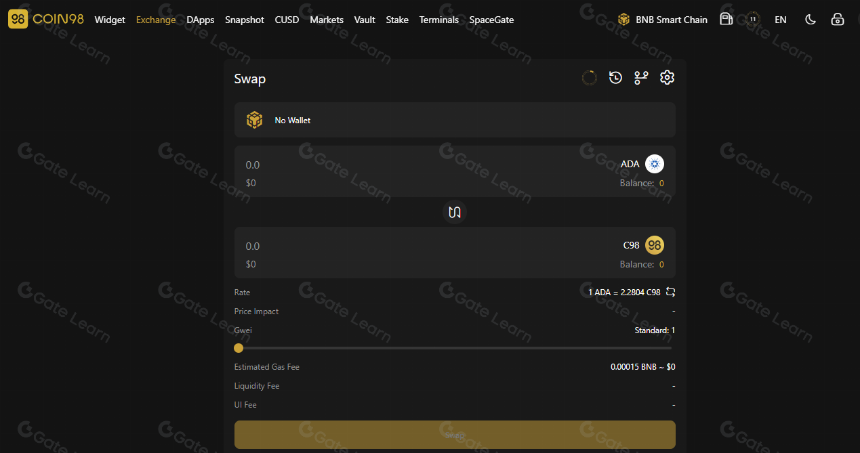Click the Standard: 1 gwei value
Image resolution: width=860 pixels, height=453 pixels.
tap(655, 330)
